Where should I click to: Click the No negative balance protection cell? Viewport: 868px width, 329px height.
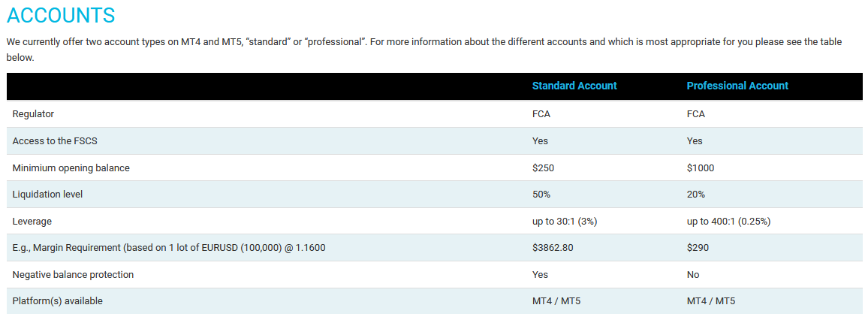(693, 275)
